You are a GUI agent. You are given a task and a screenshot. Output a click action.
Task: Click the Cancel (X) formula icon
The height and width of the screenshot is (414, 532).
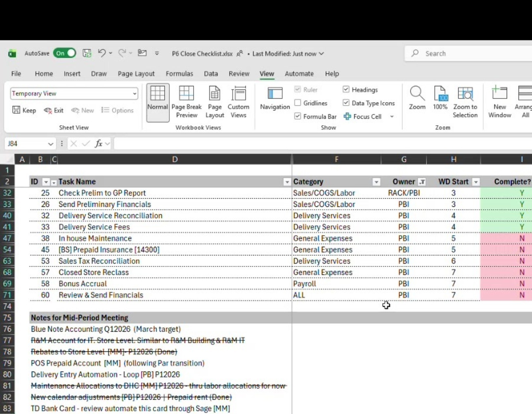click(74, 144)
